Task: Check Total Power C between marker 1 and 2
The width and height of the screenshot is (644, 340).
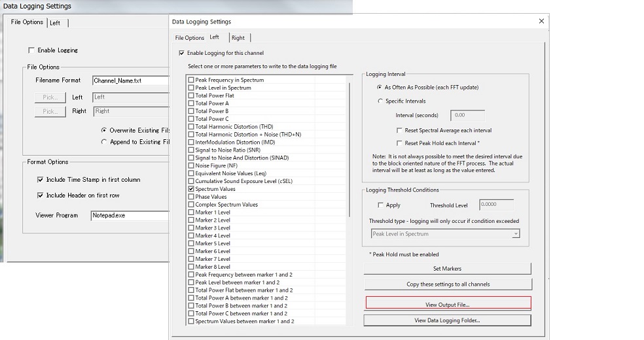Action: point(191,314)
